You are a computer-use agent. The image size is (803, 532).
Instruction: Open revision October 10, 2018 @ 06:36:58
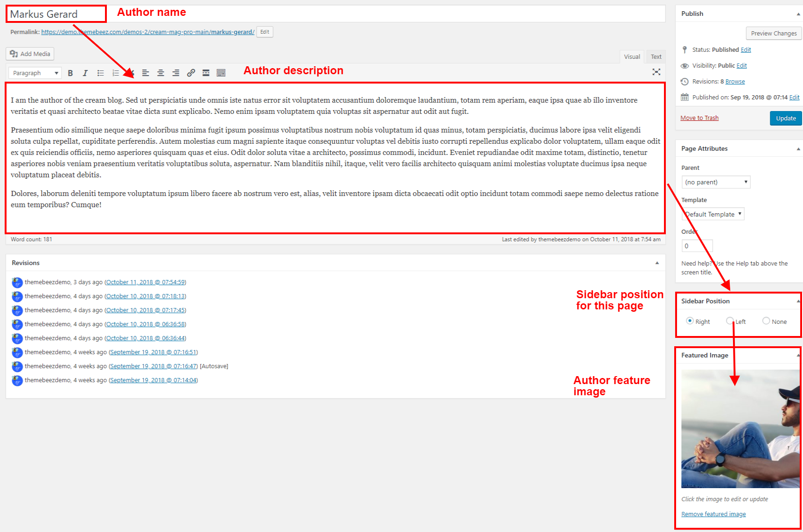146,324
